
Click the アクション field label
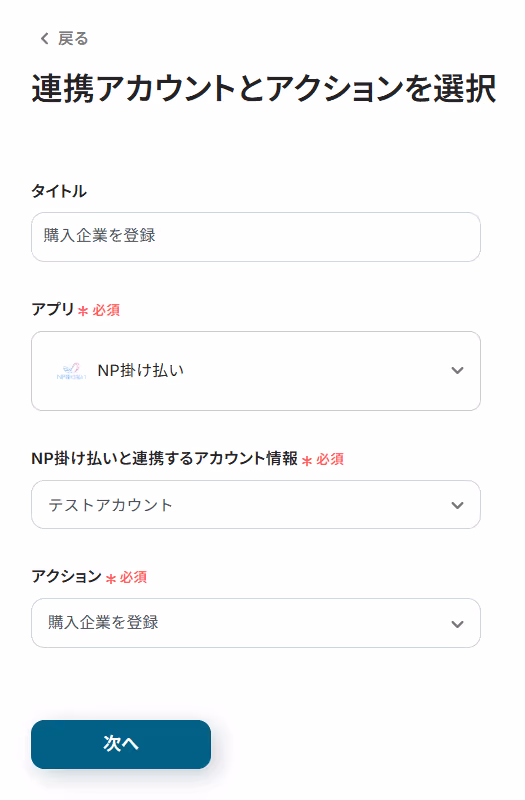tap(66, 577)
